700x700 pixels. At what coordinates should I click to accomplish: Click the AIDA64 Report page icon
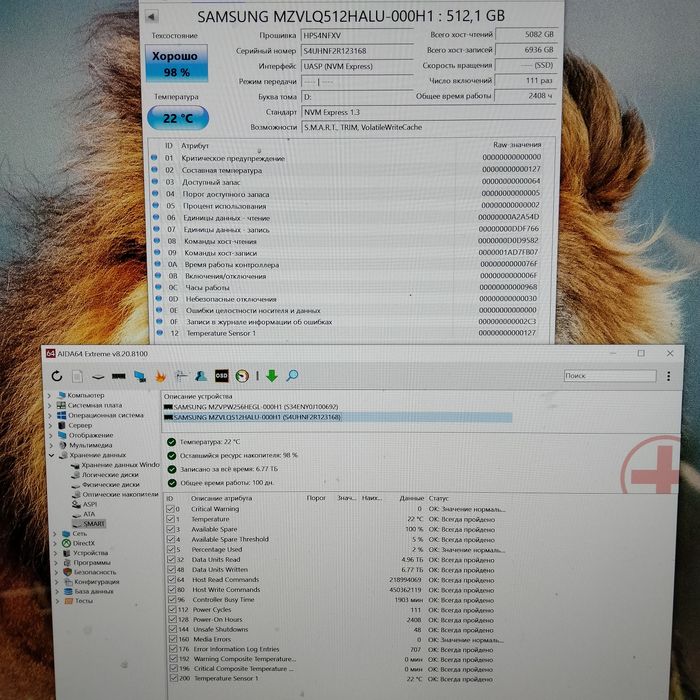point(77,376)
